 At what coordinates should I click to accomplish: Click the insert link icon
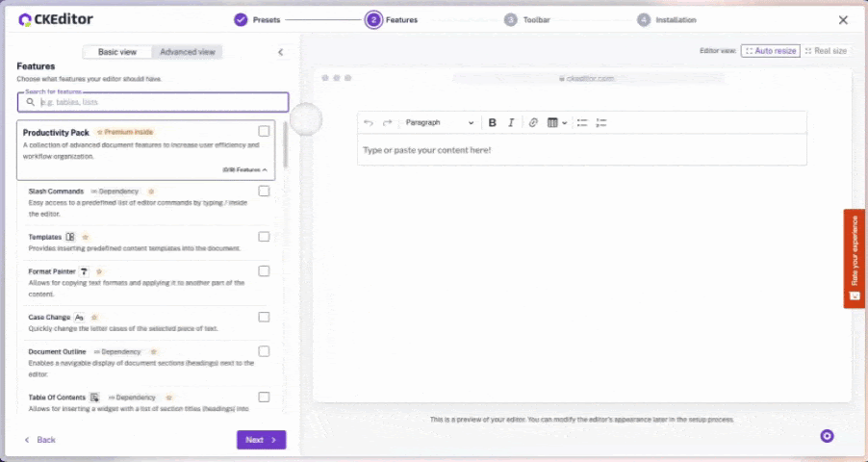533,123
